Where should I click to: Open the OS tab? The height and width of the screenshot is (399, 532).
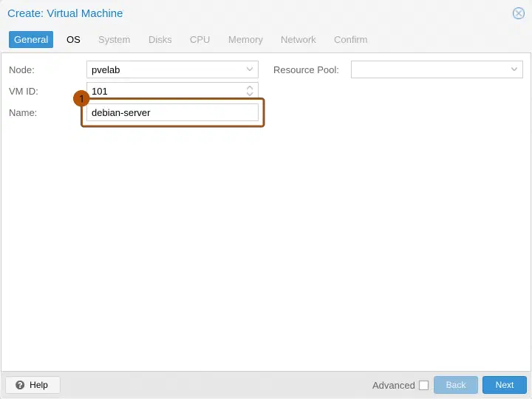tap(73, 39)
